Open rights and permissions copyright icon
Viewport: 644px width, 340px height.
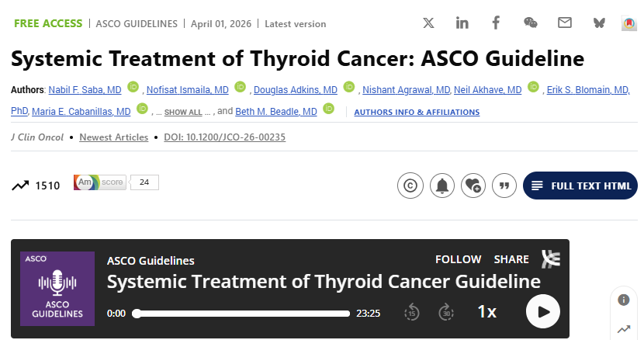(410, 186)
